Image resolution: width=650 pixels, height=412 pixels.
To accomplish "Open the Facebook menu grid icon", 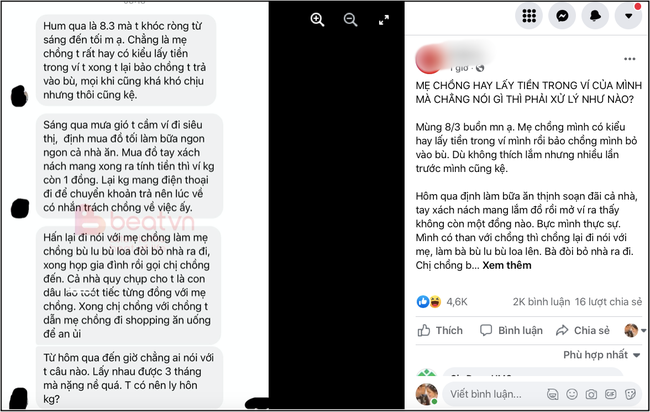I will tap(529, 16).
